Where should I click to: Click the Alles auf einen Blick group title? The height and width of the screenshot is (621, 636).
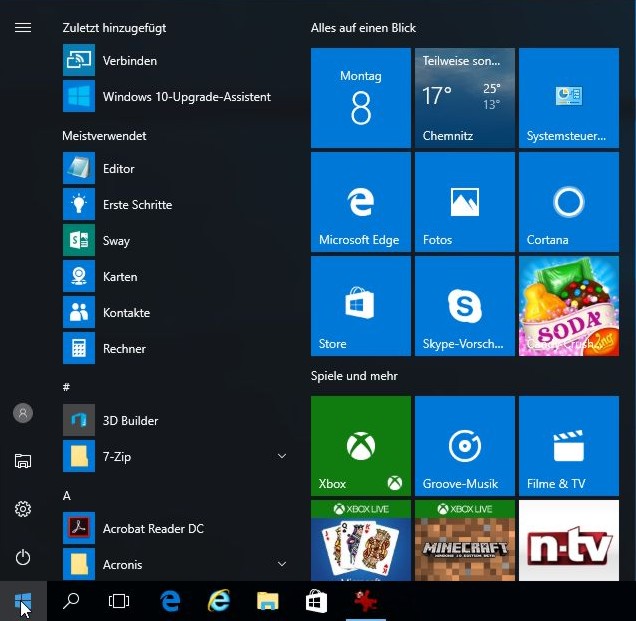363,28
